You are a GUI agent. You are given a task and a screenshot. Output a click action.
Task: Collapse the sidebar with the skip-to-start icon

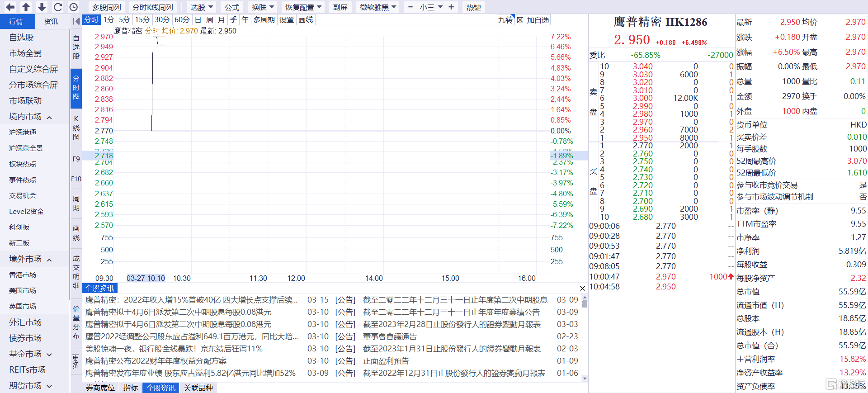click(76, 21)
